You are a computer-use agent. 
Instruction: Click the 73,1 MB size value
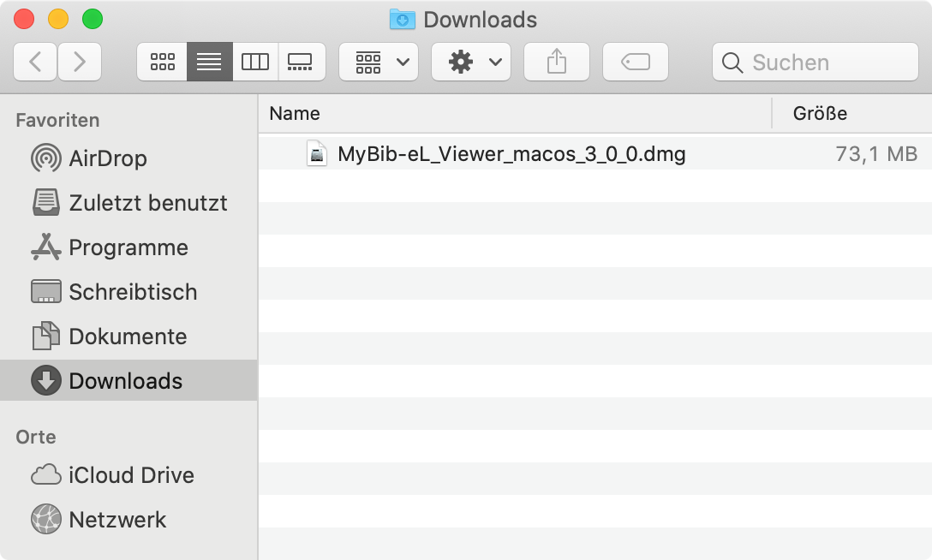click(876, 154)
